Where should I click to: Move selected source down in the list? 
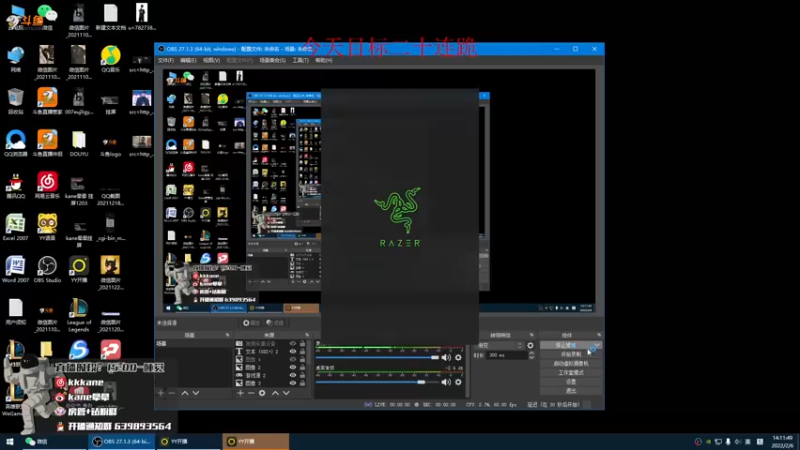tap(286, 393)
